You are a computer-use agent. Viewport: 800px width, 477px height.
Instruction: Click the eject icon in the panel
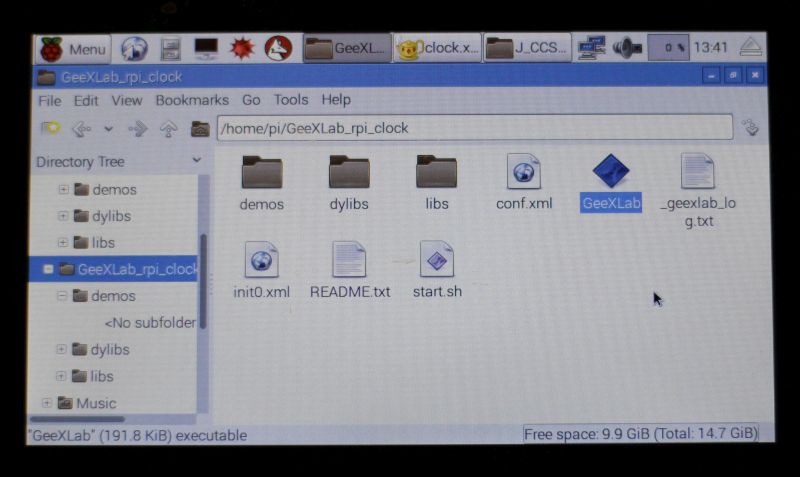tap(751, 47)
